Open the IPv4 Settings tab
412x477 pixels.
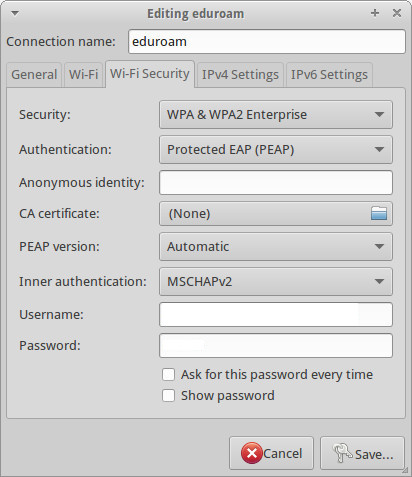point(240,75)
